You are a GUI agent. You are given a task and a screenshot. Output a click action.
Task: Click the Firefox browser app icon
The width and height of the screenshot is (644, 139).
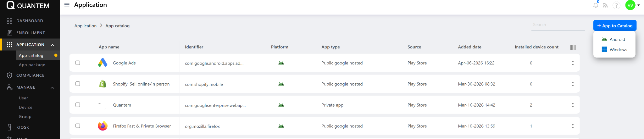click(103, 126)
